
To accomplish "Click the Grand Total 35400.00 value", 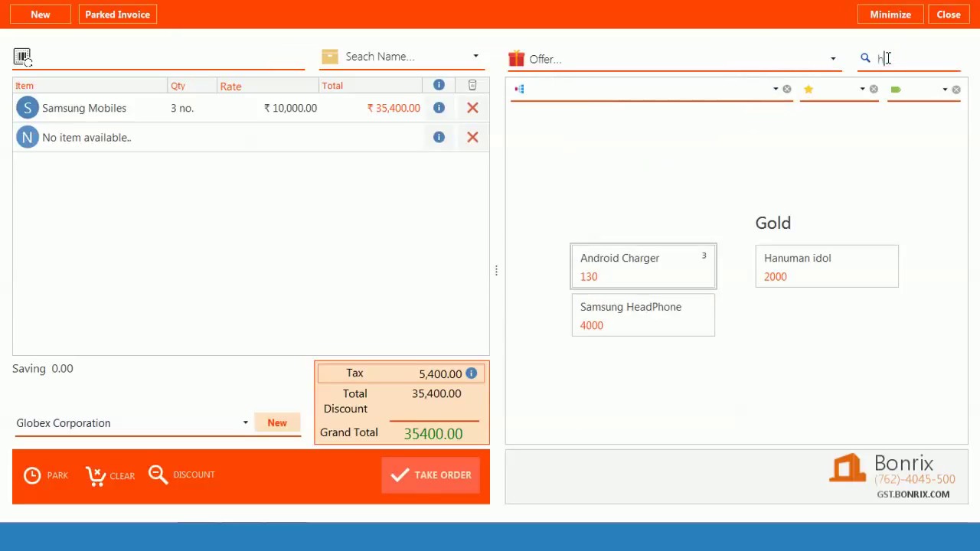I will (x=433, y=434).
